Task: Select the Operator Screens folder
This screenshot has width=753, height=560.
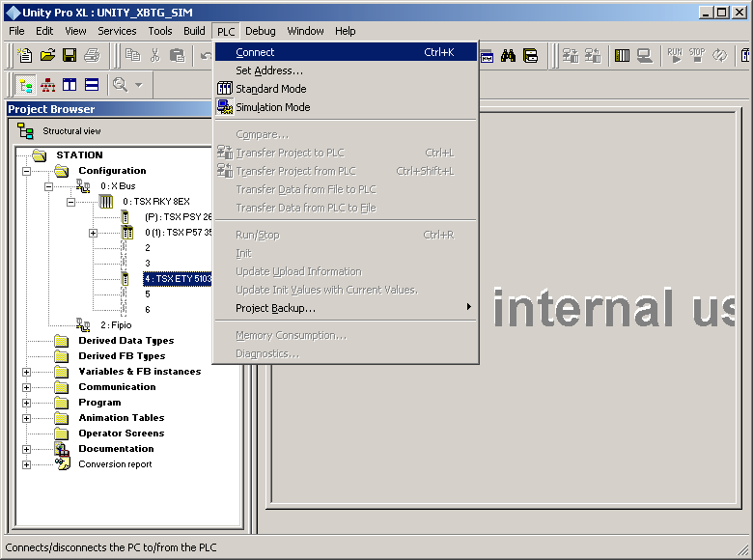Action: pos(121,434)
